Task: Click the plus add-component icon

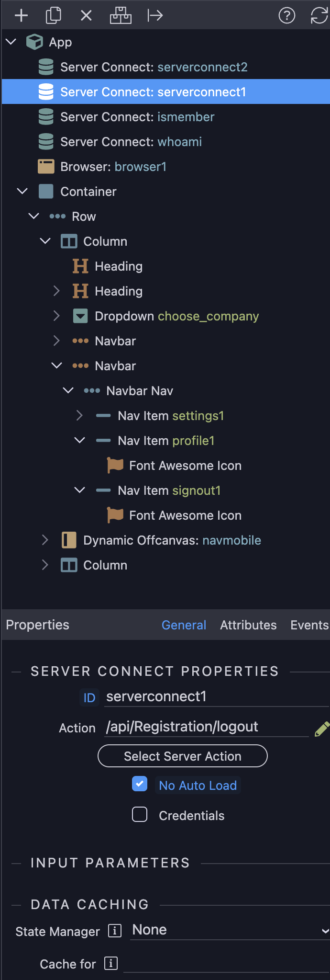Action: pos(22,16)
